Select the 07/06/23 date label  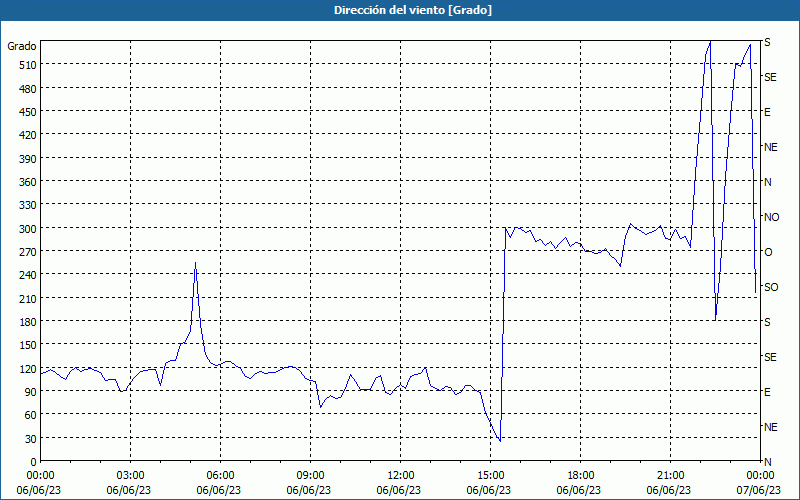tap(759, 490)
